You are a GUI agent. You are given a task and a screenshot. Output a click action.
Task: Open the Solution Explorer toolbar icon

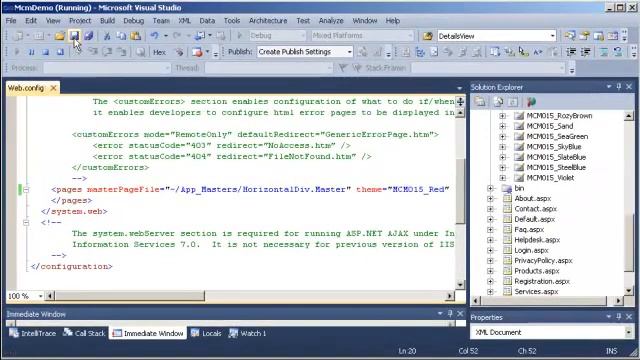[x=570, y=36]
